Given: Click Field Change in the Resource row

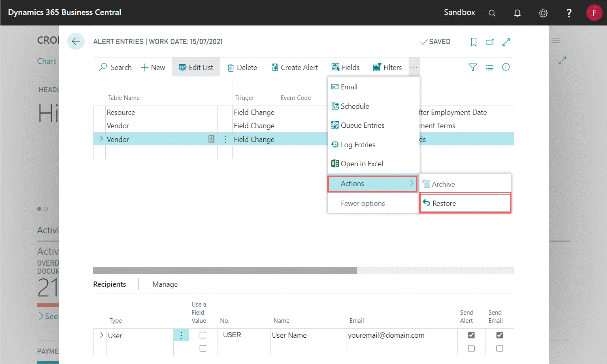Looking at the screenshot, I should (254, 112).
